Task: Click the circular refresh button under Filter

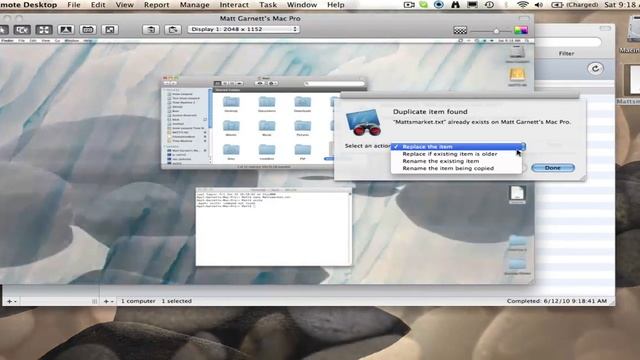Action: [x=596, y=69]
